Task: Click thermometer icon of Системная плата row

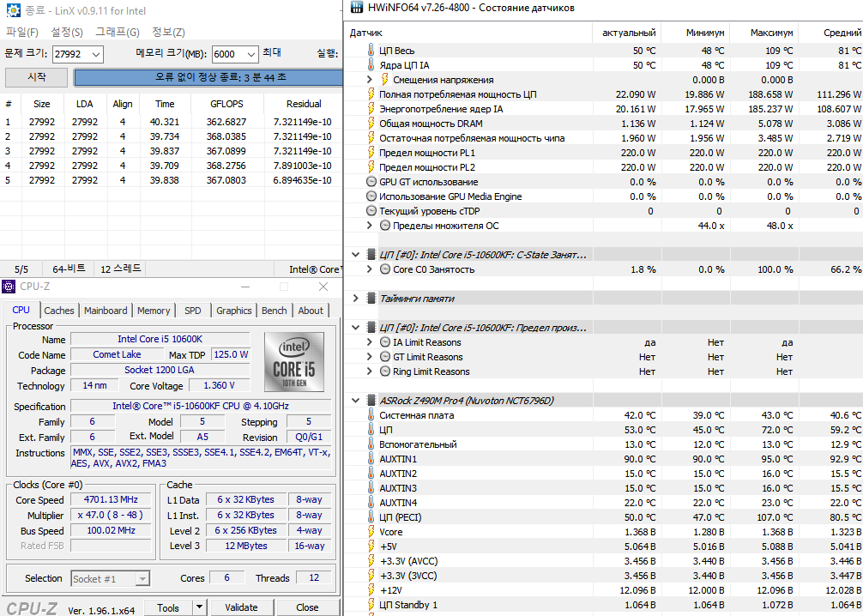Action: point(371,415)
